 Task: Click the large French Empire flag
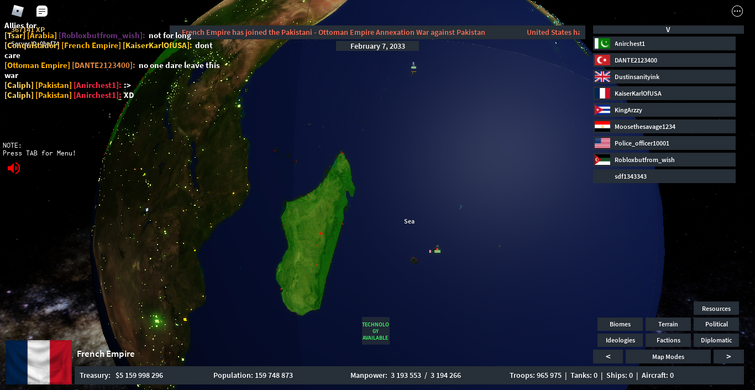39,362
